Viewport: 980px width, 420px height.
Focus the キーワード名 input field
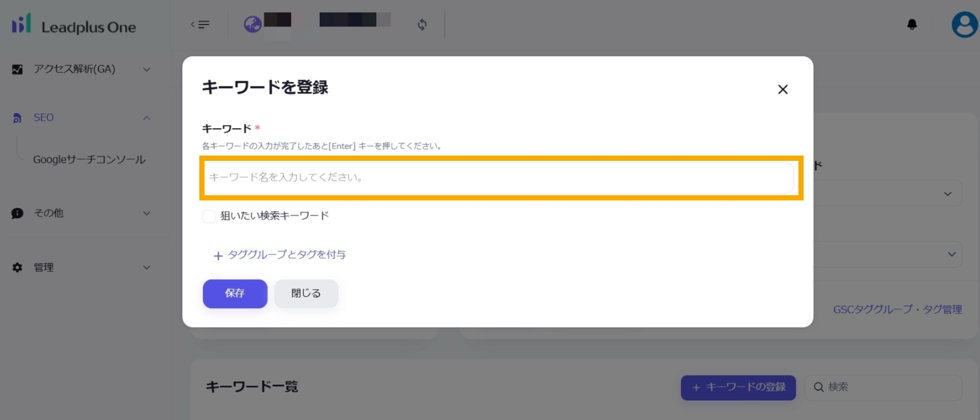tap(499, 177)
